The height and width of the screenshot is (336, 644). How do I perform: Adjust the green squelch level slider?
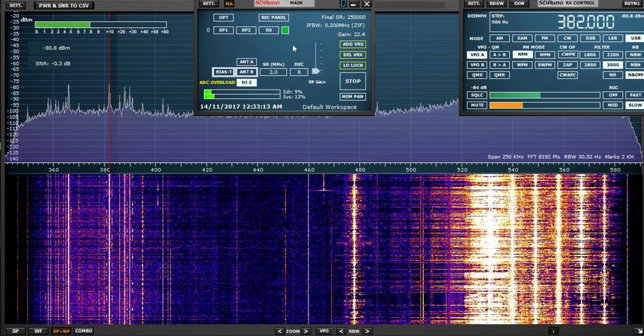(x=545, y=96)
